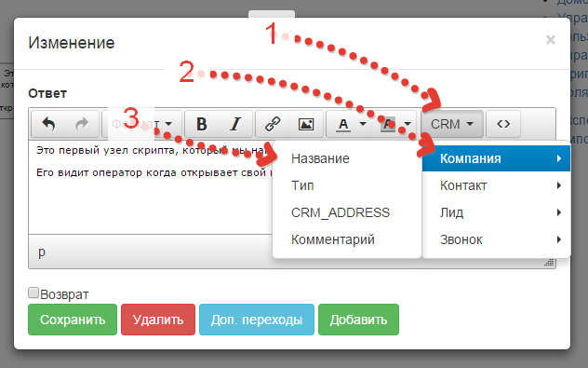Enable the Возврат checkbox

33,293
